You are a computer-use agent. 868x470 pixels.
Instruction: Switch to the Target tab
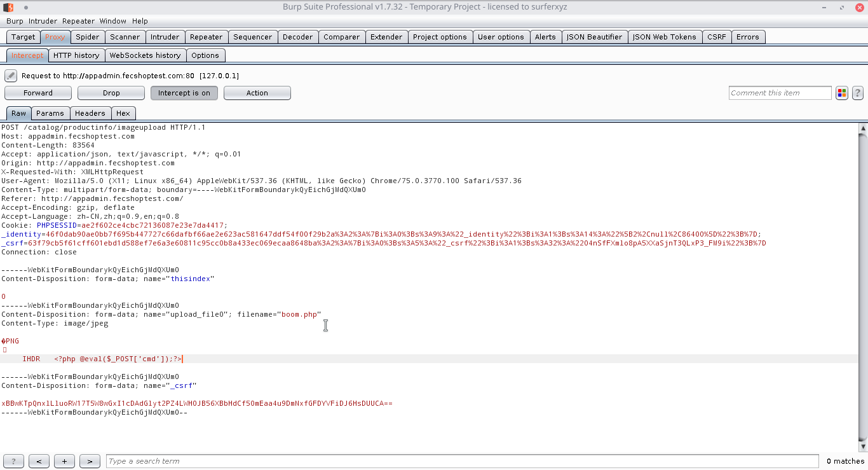pos(24,37)
